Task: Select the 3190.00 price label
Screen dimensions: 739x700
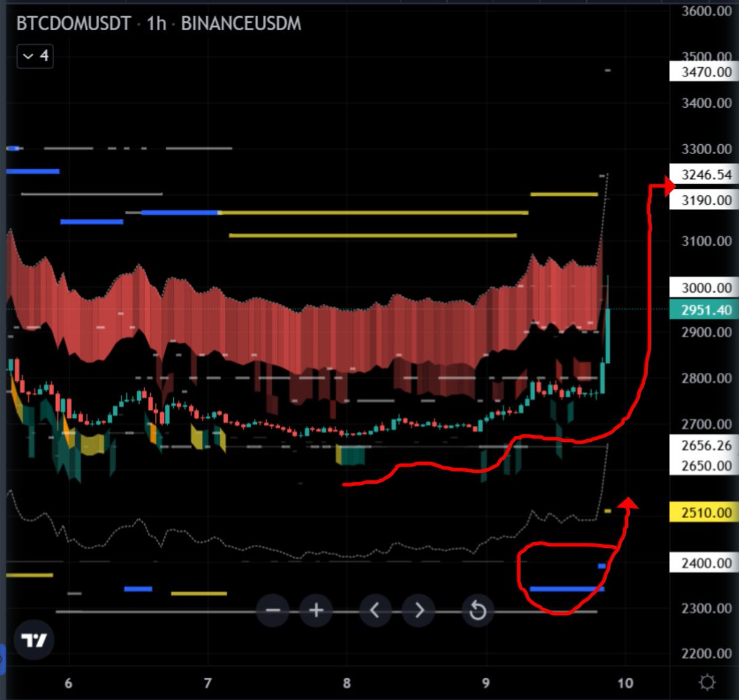Action: [x=704, y=200]
